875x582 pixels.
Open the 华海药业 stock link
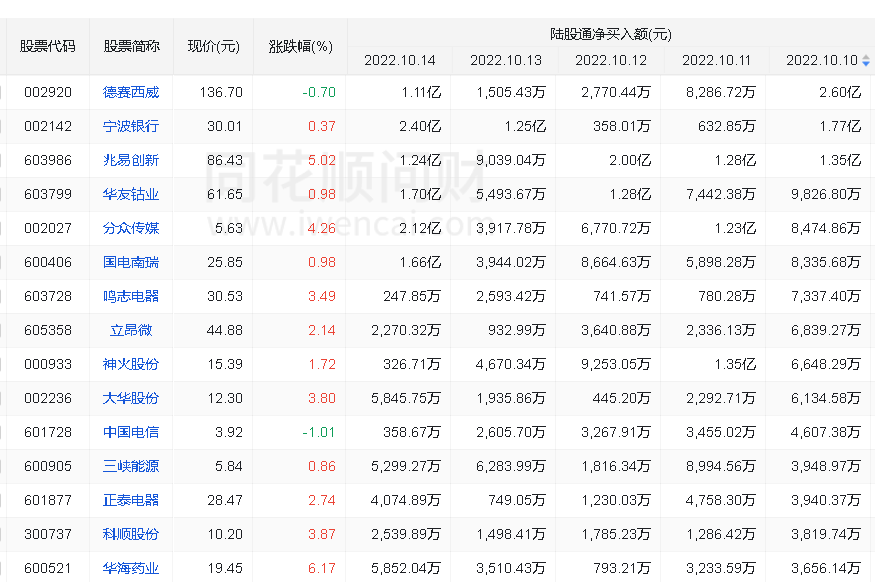(131, 569)
